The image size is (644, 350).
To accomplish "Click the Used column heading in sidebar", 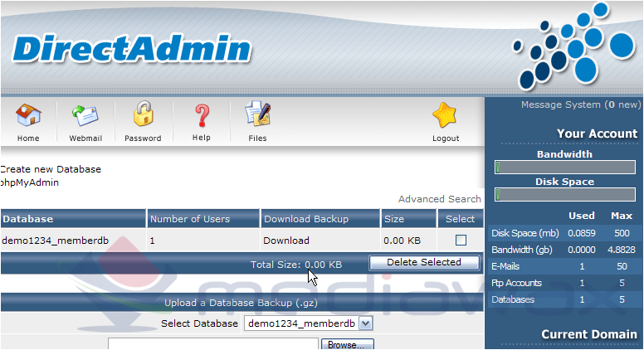I will (x=582, y=216).
